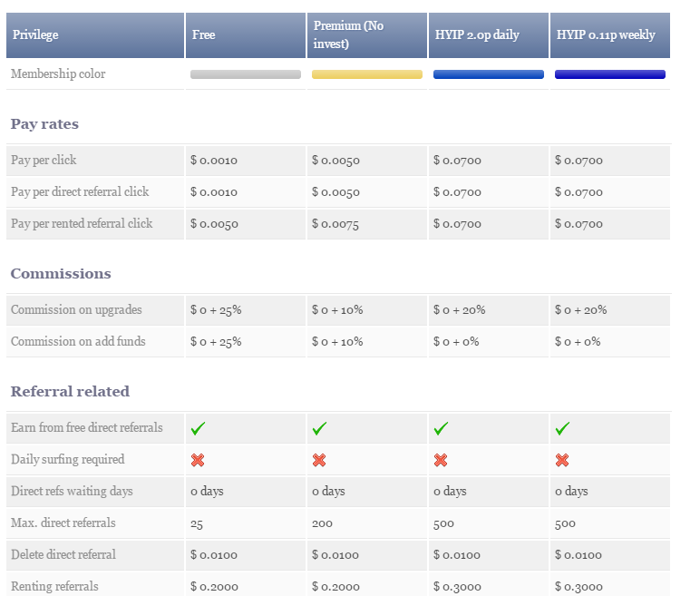Click the Pay rates section heading

[44, 124]
